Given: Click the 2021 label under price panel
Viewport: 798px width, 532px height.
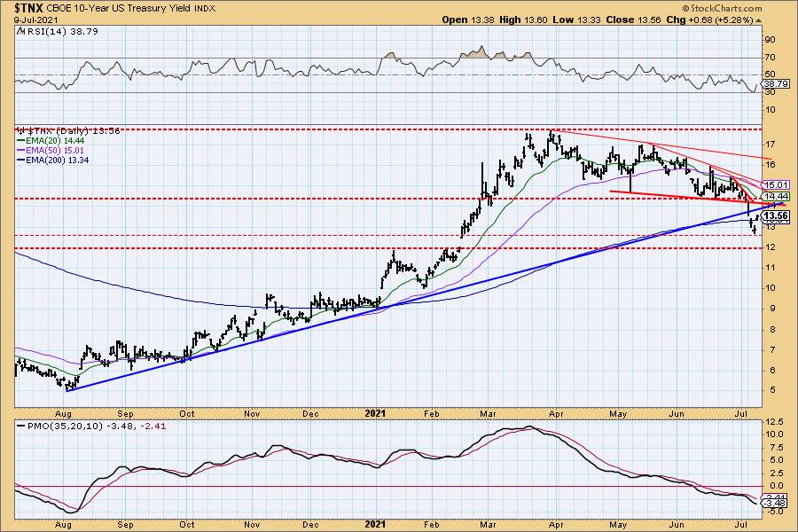Looking at the screenshot, I should [375, 413].
